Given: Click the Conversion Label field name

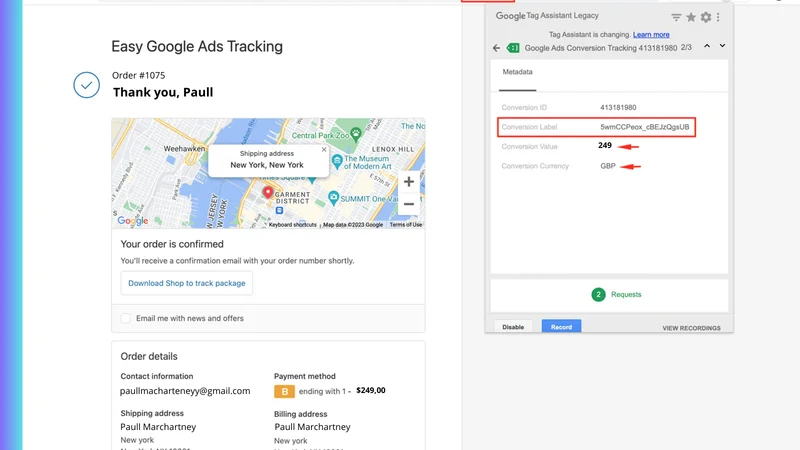Looking at the screenshot, I should pos(529,127).
